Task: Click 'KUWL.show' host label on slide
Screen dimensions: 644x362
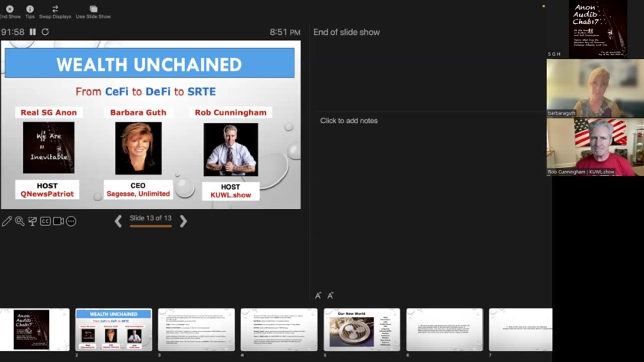Action: pos(230,195)
